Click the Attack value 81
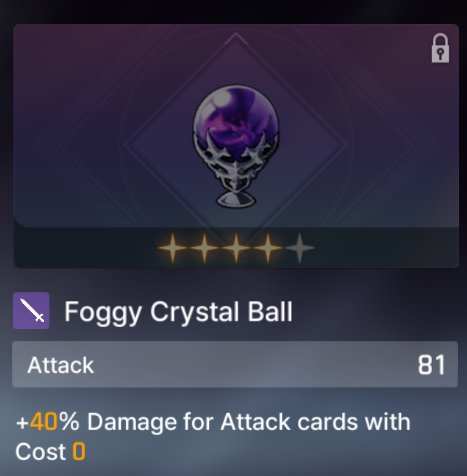 pyautogui.click(x=432, y=364)
